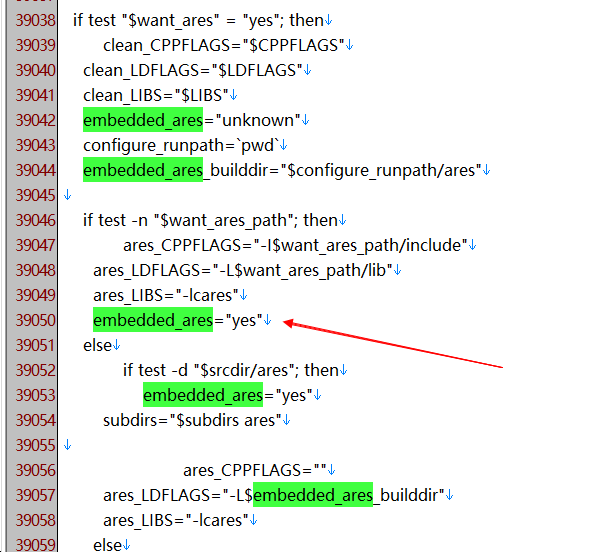Viewport: 613px width, 552px height.
Task: Click line number 39057 in the margin
Action: (33, 495)
